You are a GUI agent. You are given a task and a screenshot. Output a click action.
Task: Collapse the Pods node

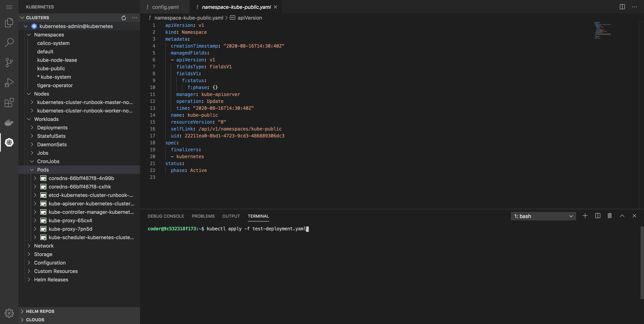pos(32,170)
